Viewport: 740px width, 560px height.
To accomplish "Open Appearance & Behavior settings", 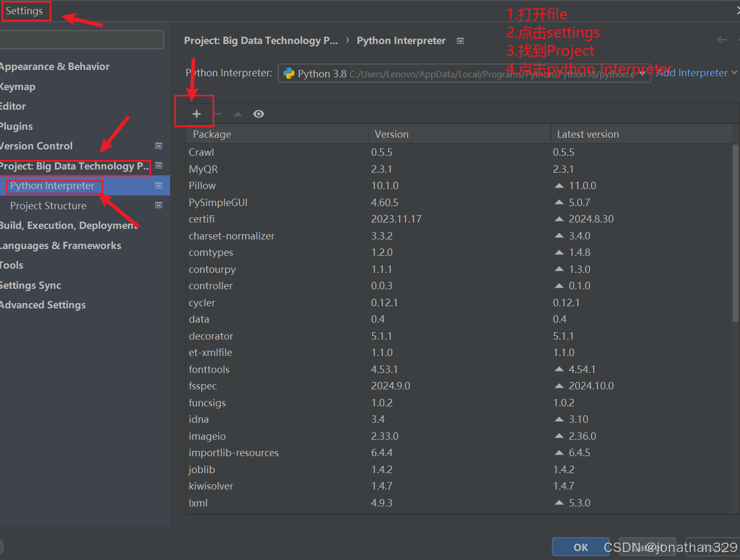I will click(x=55, y=66).
